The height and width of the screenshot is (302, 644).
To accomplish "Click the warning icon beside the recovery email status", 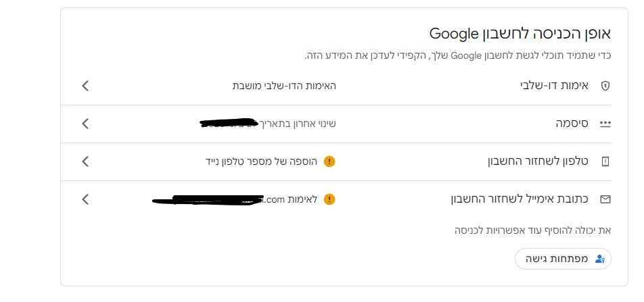I will pos(329,199).
